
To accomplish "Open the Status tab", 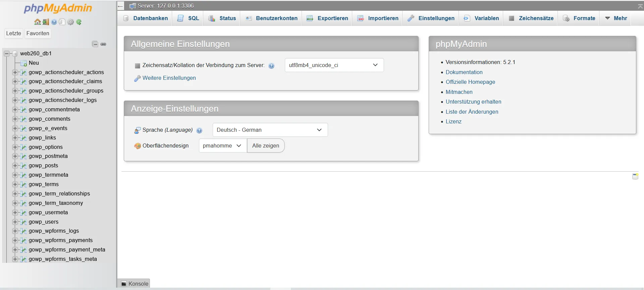I will [x=222, y=18].
